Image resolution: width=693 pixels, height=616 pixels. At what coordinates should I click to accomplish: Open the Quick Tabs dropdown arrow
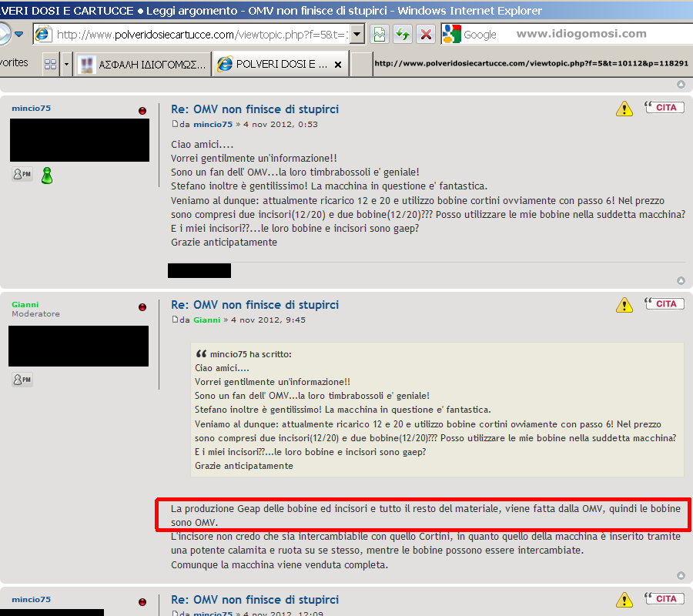(x=66, y=65)
